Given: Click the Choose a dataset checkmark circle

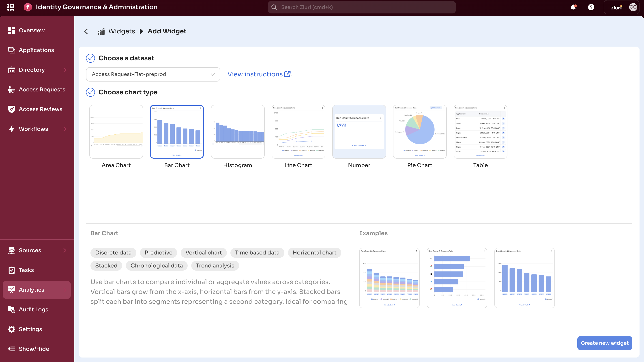Looking at the screenshot, I should pos(90,58).
